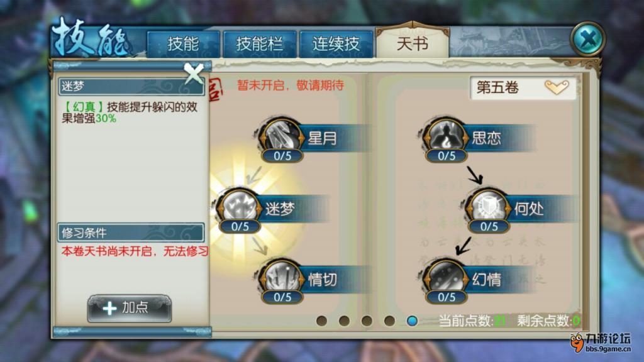Select the 天书 tab
Viewport: 644px width, 362px height.
[413, 43]
